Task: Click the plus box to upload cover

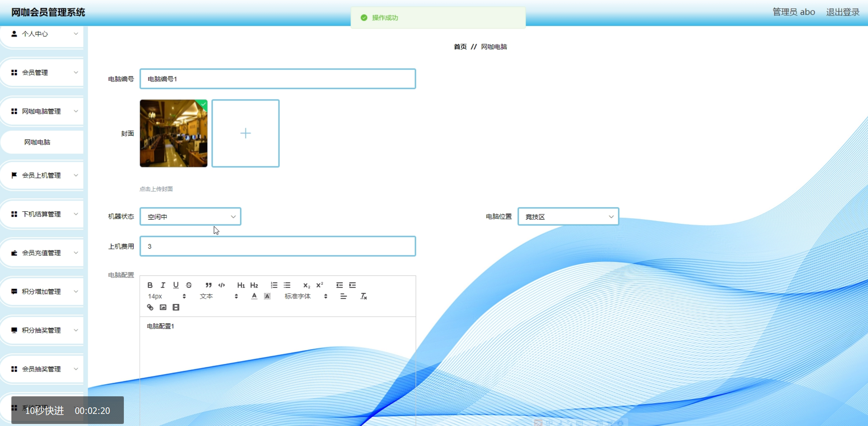Action: (246, 133)
